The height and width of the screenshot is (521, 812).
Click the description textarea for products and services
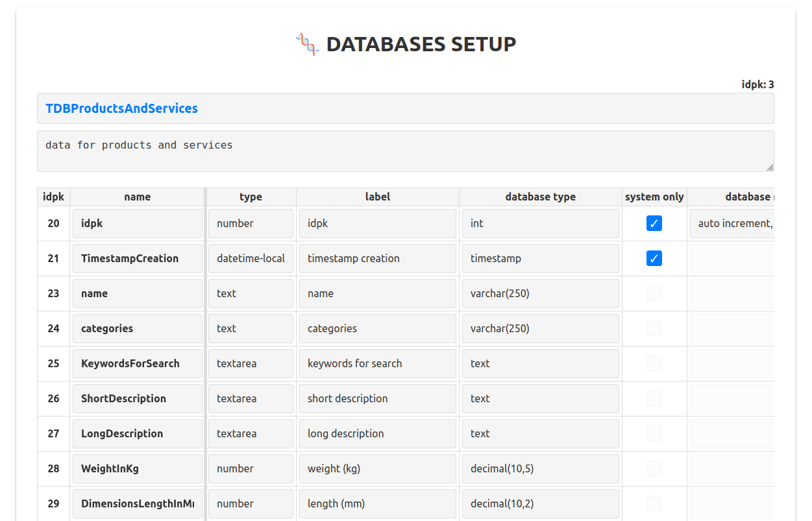(x=405, y=151)
